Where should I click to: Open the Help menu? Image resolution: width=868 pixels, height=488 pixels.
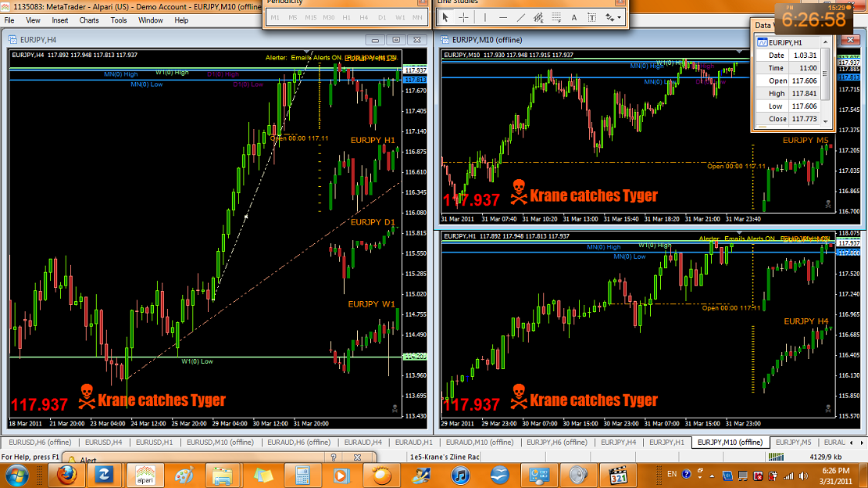(181, 20)
